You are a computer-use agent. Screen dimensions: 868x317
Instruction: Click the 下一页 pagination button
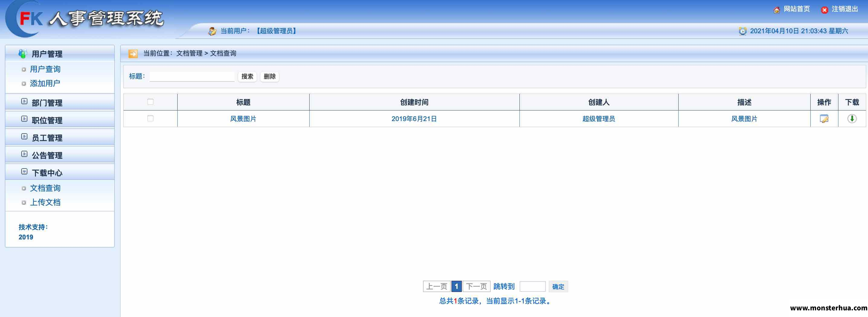477,286
